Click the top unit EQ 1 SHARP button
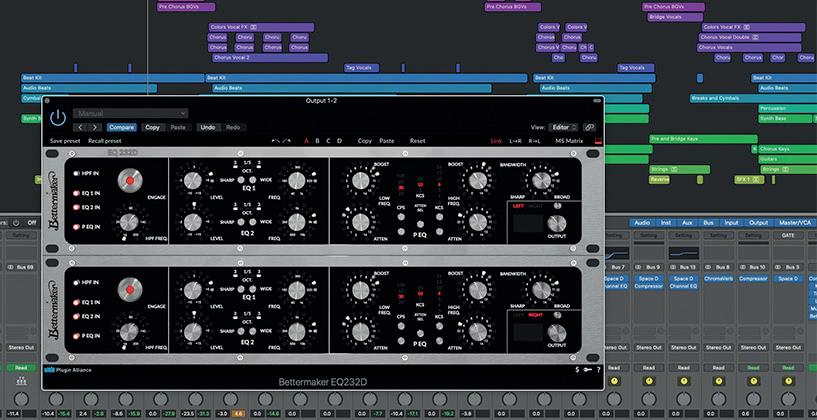Screen dimensions: 817x420 tap(241, 180)
